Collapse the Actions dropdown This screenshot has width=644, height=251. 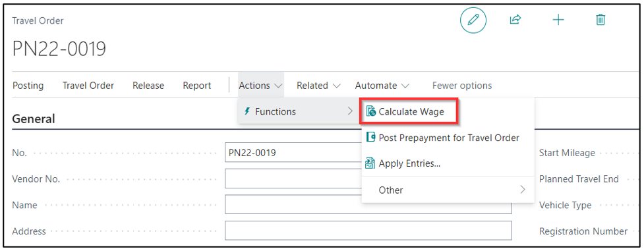[261, 86]
